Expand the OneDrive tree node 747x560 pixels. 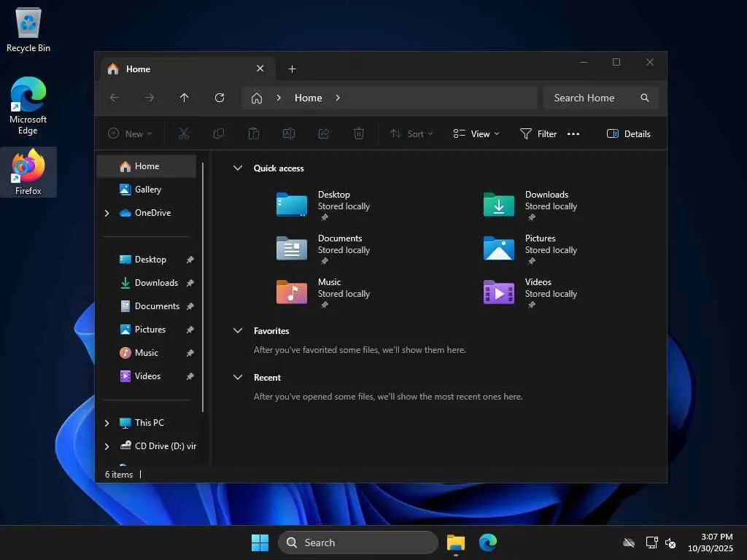(107, 213)
